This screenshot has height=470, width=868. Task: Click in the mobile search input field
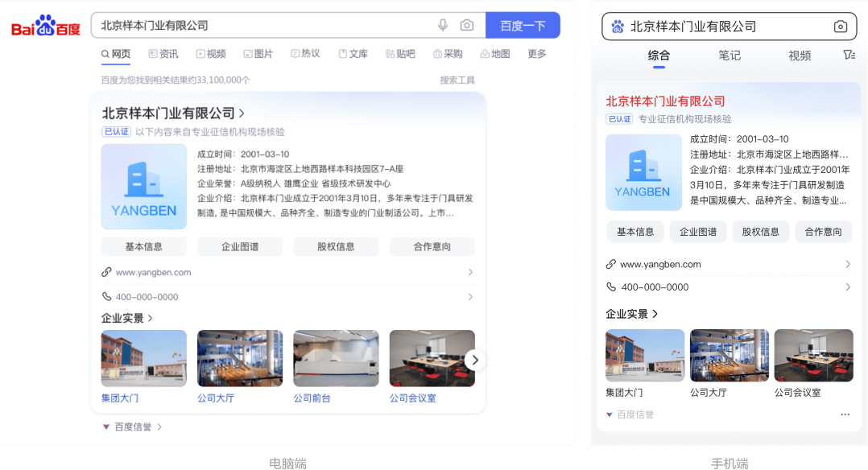click(x=729, y=27)
